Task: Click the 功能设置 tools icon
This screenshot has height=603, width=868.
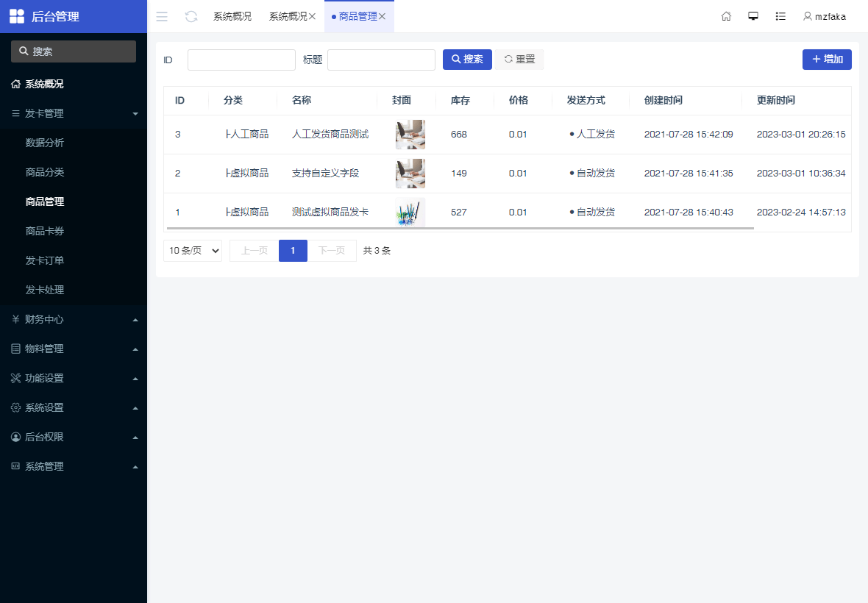Action: (x=15, y=378)
